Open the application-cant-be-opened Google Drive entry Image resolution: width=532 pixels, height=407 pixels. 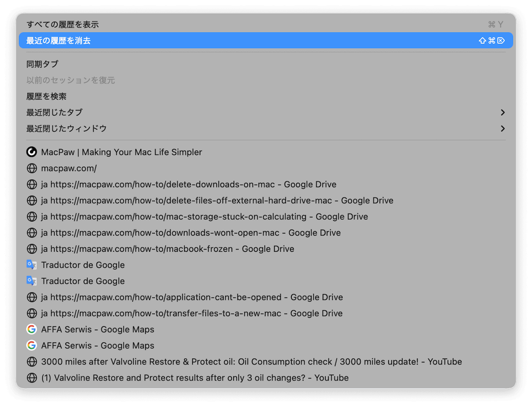pyautogui.click(x=266, y=297)
